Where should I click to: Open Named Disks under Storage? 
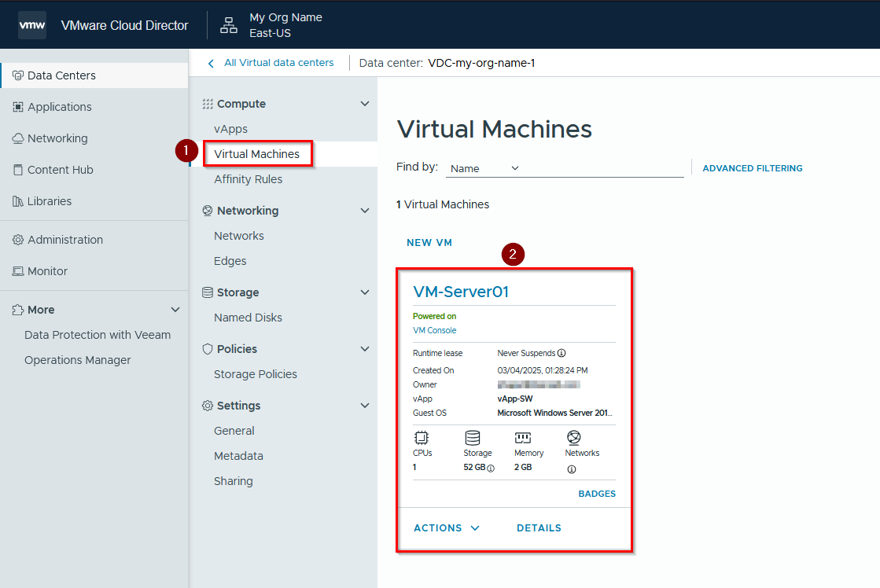(x=248, y=318)
